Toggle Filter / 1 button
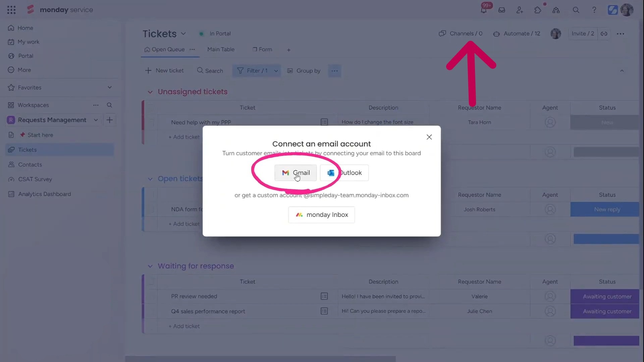 252,71
